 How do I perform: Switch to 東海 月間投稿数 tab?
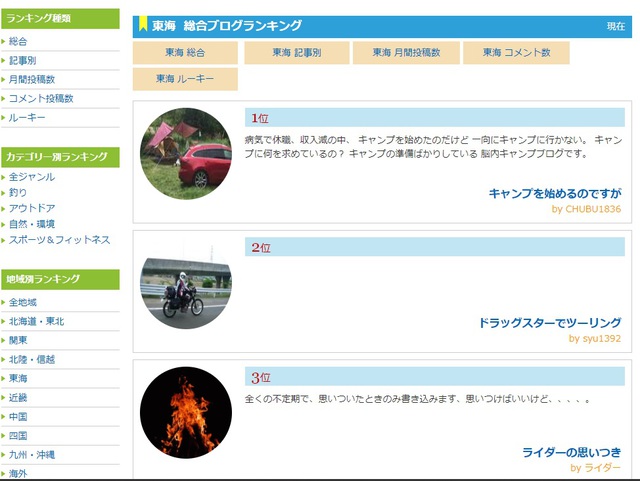(x=406, y=53)
